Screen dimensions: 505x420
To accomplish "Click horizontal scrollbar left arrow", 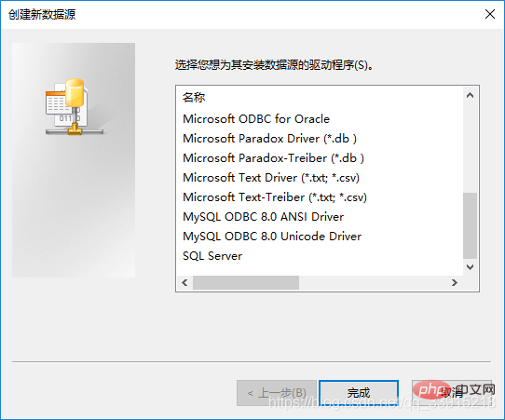I will (x=184, y=282).
